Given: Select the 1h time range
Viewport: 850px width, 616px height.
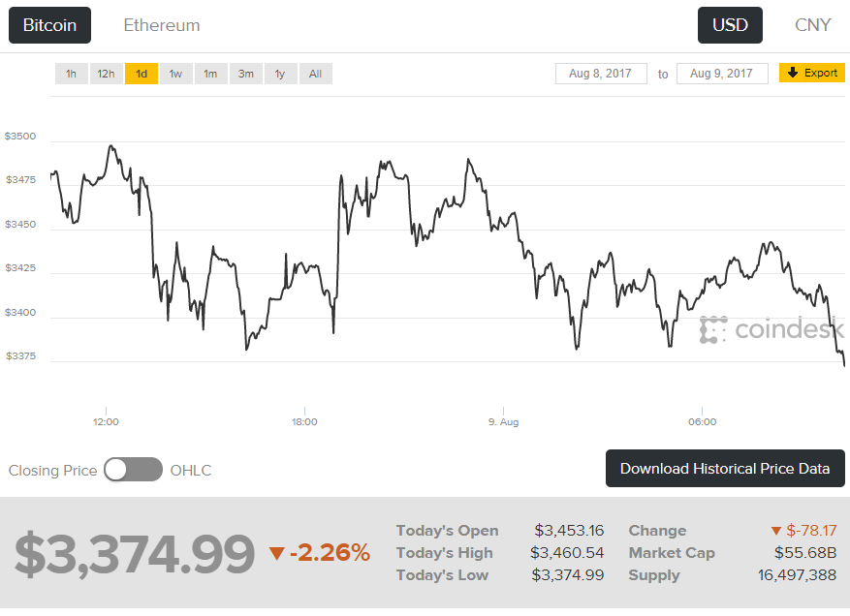Looking at the screenshot, I should tap(71, 74).
